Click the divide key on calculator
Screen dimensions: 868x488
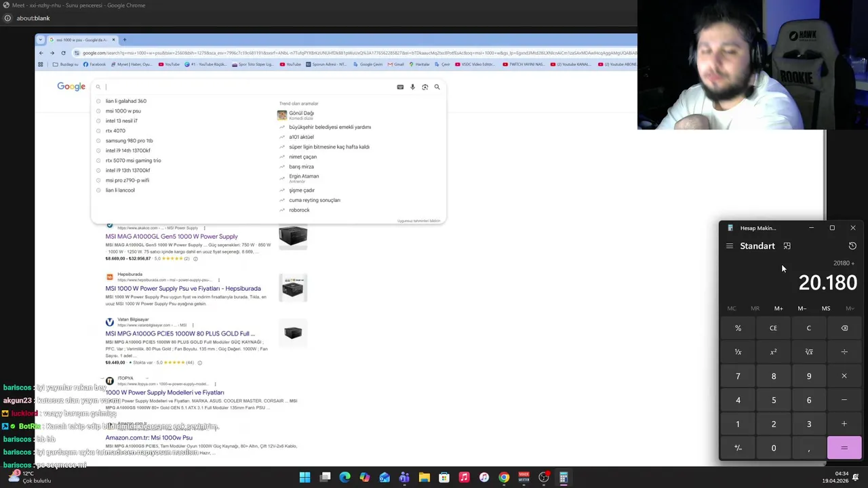click(x=844, y=352)
